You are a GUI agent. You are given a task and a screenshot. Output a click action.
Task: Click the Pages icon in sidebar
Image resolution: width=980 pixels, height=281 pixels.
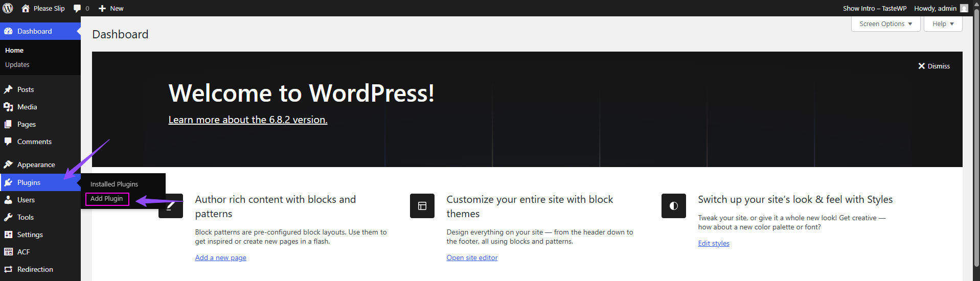point(8,124)
